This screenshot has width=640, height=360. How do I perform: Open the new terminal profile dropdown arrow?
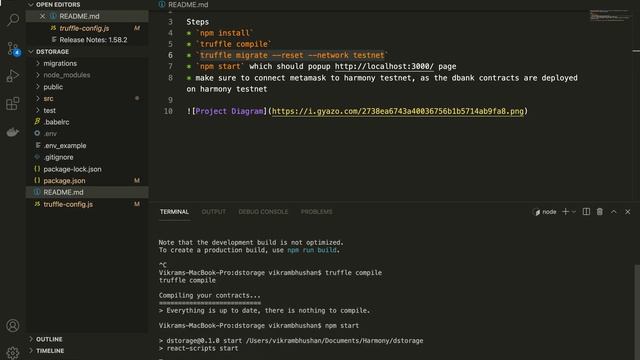(574, 212)
